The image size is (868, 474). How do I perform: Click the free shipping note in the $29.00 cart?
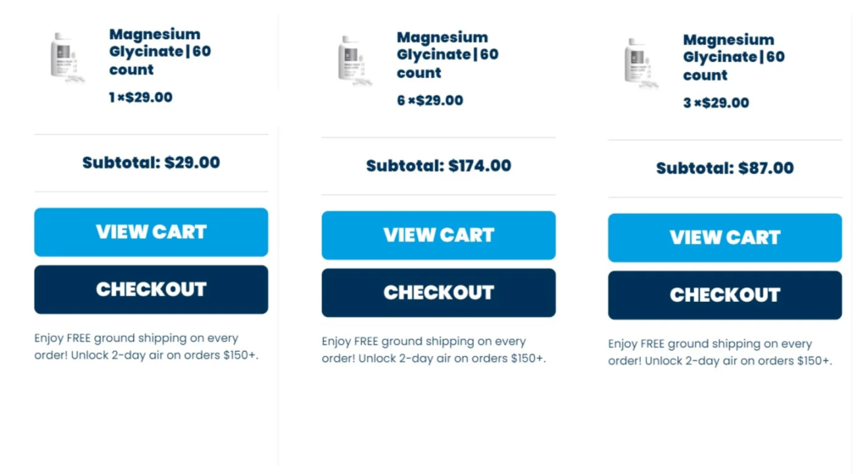146,347
